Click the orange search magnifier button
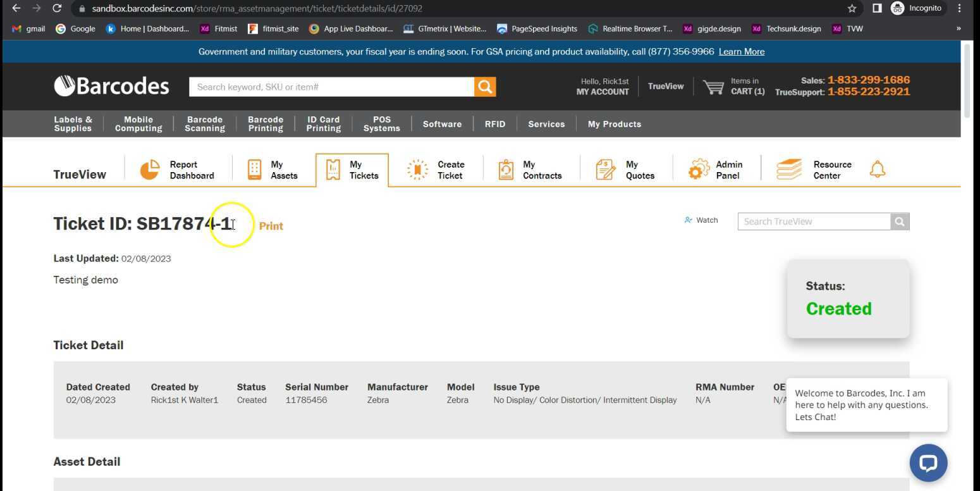Image resolution: width=980 pixels, height=491 pixels. [485, 87]
